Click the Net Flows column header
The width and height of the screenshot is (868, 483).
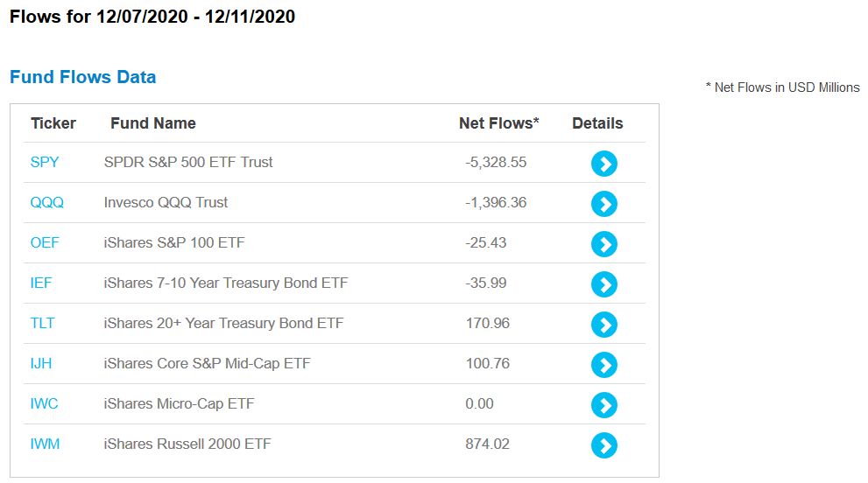[x=498, y=123]
